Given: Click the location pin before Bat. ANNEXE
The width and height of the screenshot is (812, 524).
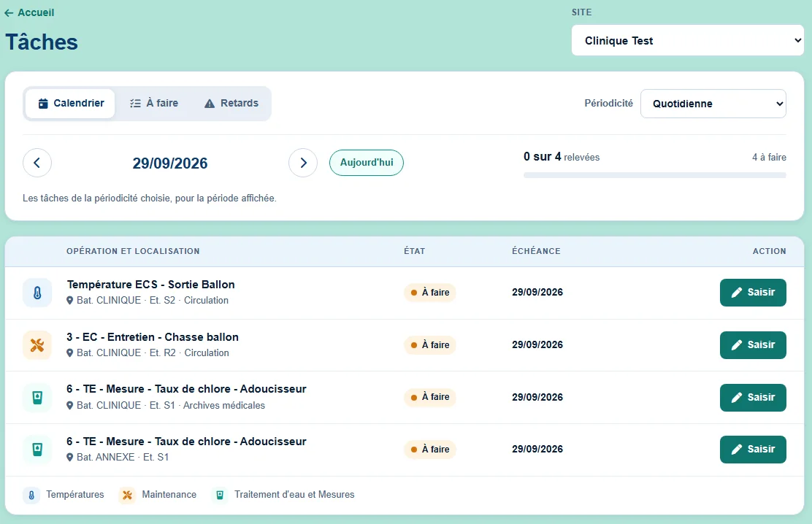Looking at the screenshot, I should point(70,458).
